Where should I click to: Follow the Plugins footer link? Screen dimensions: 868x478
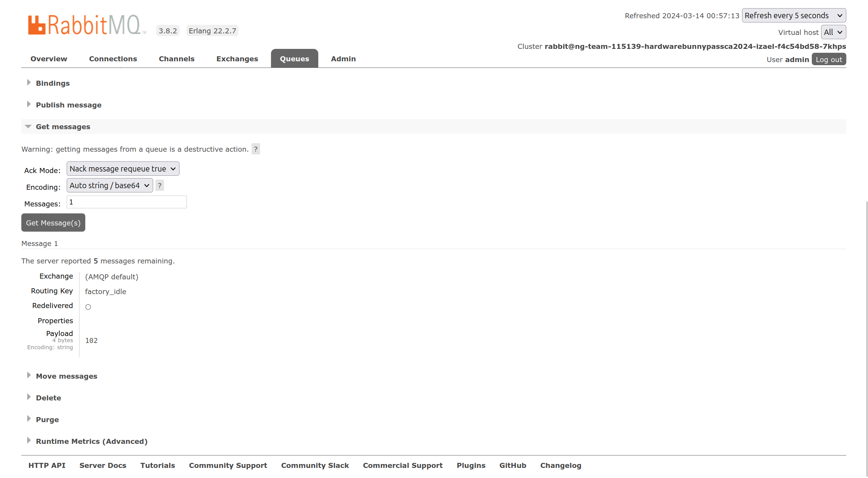[x=471, y=465]
